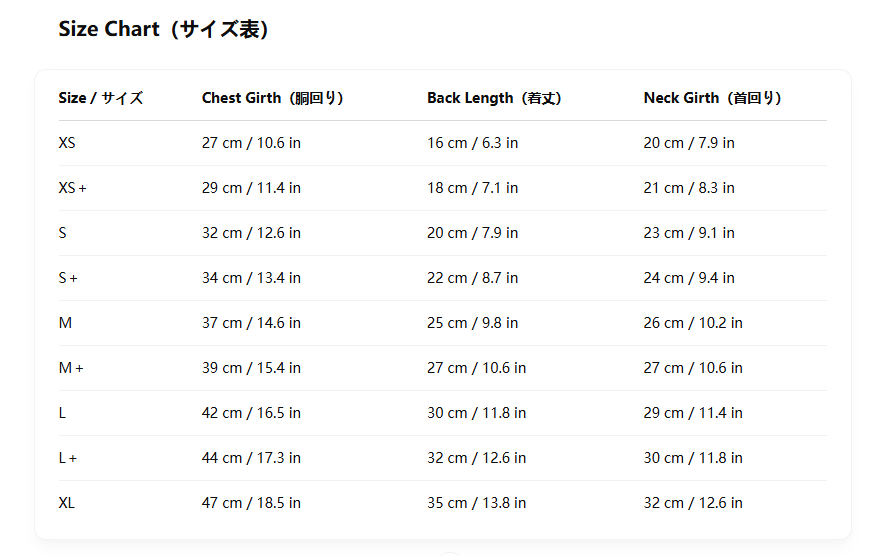876x556 pixels.
Task: Click neck girth value 32 cm / 12.6 in
Action: pos(693,503)
